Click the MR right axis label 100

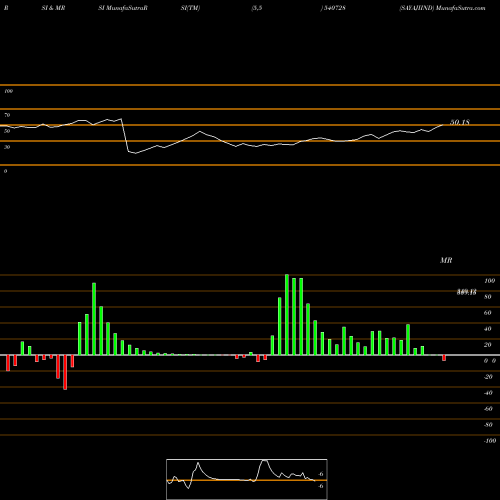coord(489,281)
